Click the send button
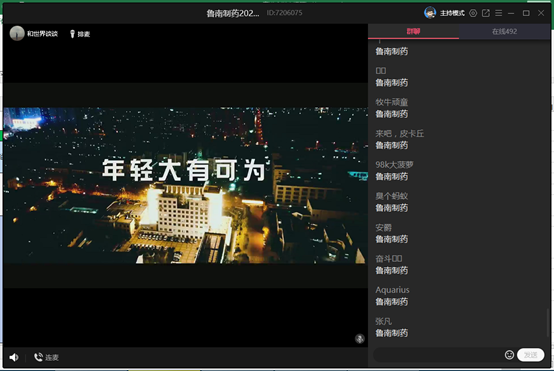 point(530,355)
